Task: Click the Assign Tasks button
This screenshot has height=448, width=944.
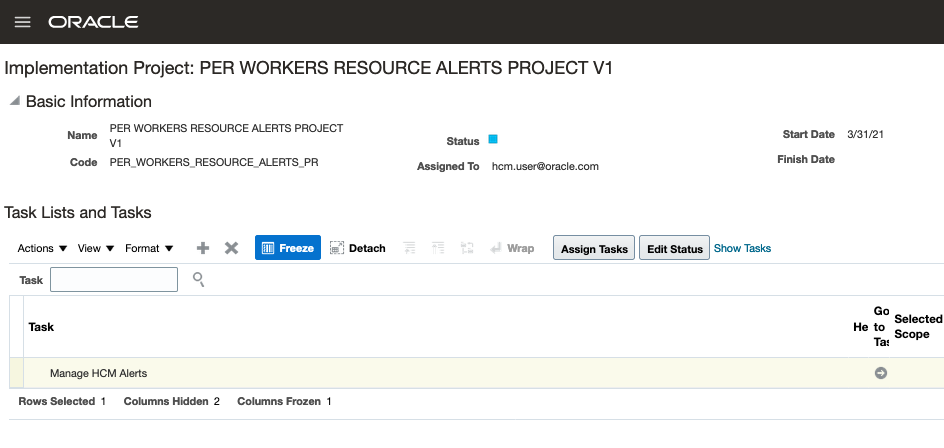Action: 594,249
